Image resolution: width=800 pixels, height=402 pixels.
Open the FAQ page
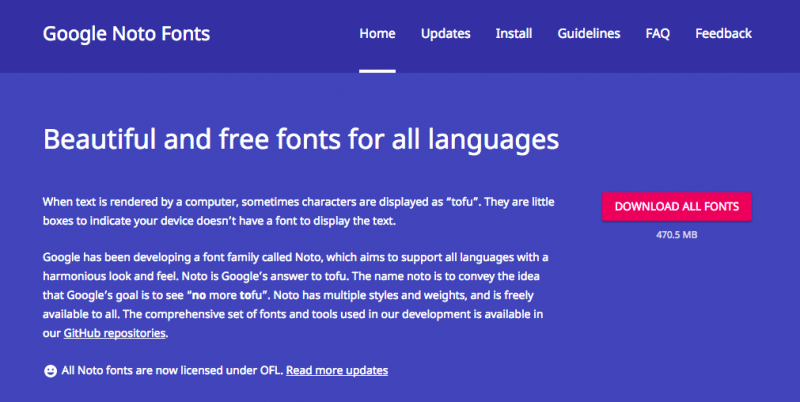point(658,34)
